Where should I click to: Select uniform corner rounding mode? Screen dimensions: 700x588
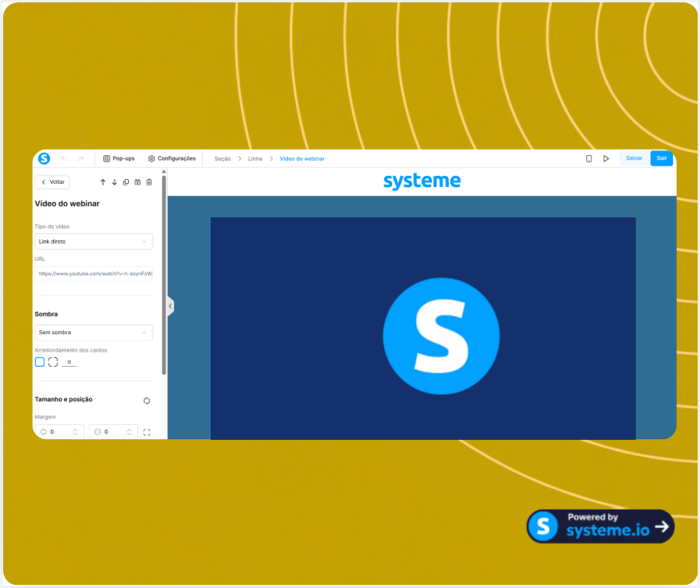pos(40,362)
